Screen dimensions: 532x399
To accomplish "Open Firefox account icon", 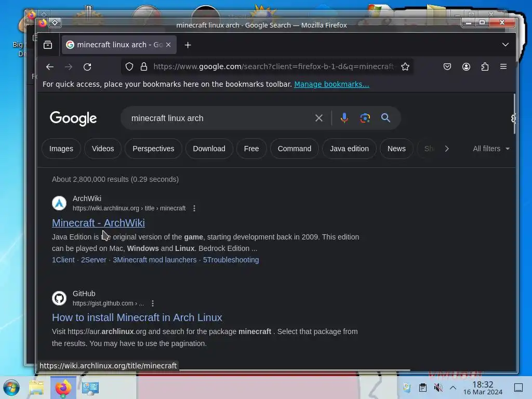I will point(466,67).
